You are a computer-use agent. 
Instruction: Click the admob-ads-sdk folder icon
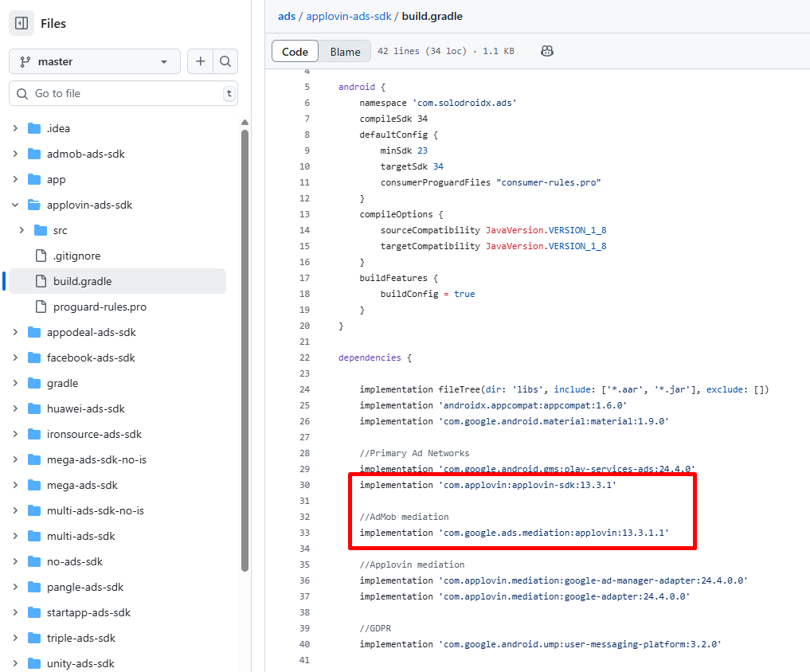tap(34, 154)
